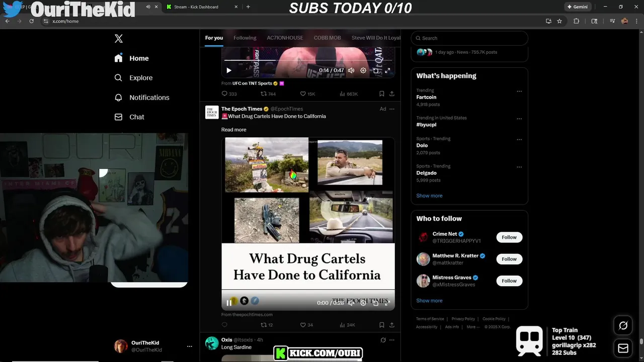This screenshot has width=644, height=362.
Task: Open Terms of Service link
Action: [x=430, y=319]
